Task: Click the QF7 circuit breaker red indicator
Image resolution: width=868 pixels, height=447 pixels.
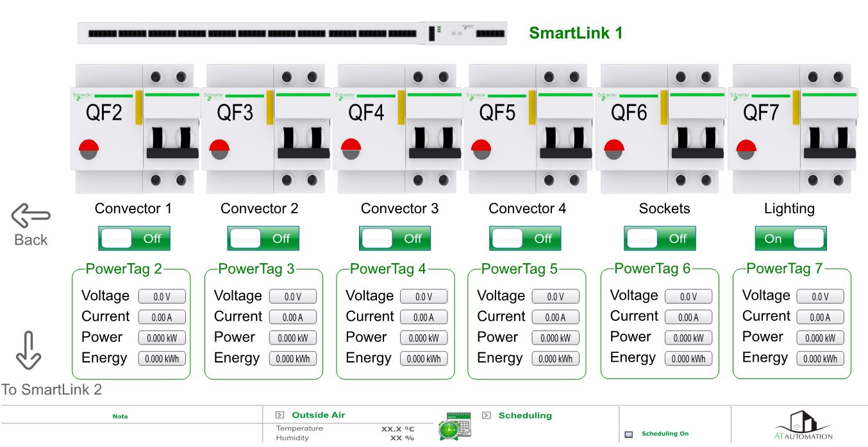Action: pyautogui.click(x=746, y=149)
